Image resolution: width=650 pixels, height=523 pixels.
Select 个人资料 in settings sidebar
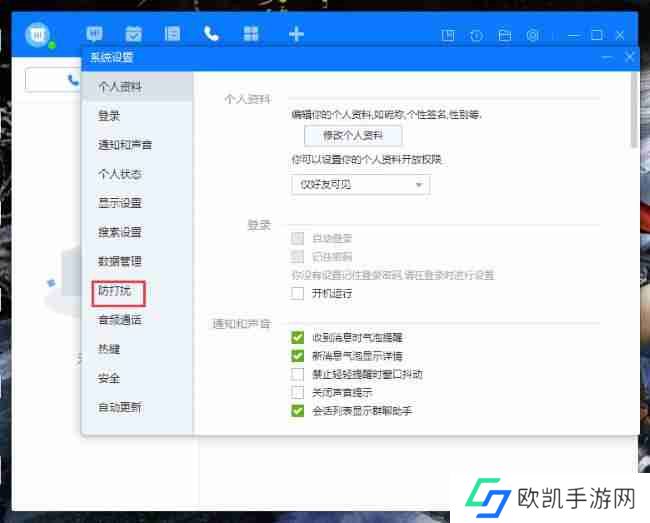click(137, 87)
